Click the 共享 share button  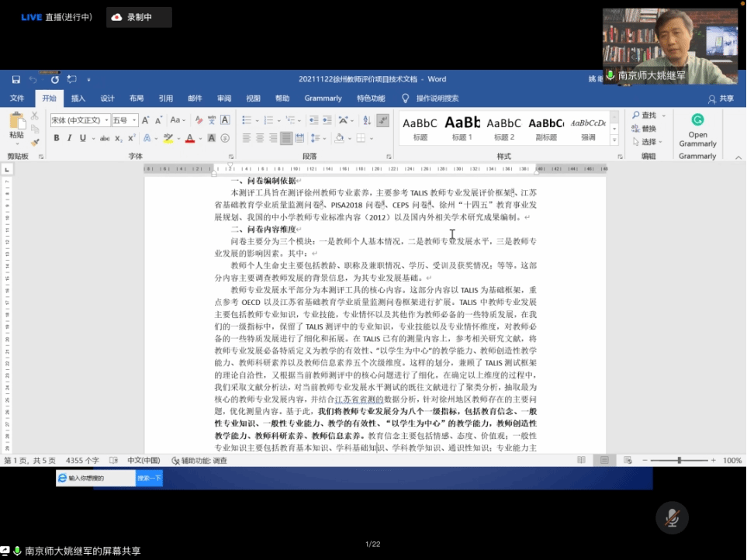tap(721, 99)
